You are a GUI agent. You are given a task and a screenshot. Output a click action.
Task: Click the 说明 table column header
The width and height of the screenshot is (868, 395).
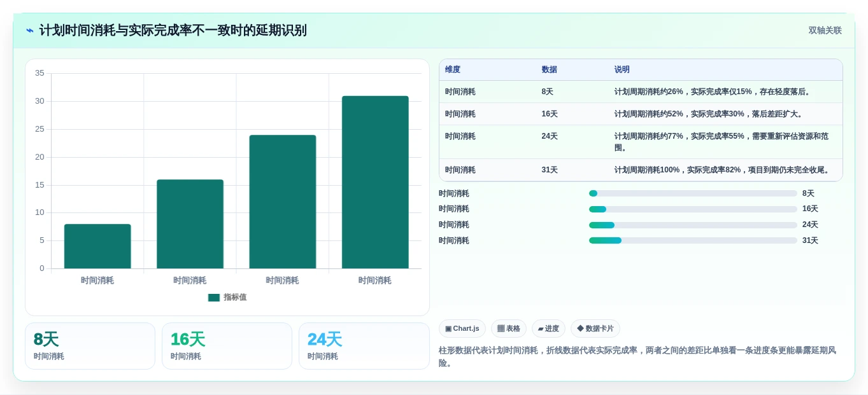pos(622,70)
